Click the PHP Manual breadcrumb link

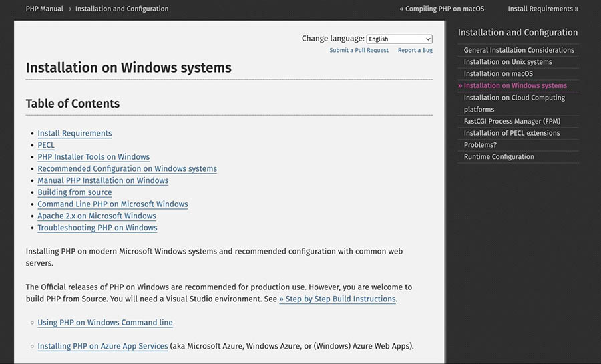click(x=45, y=9)
